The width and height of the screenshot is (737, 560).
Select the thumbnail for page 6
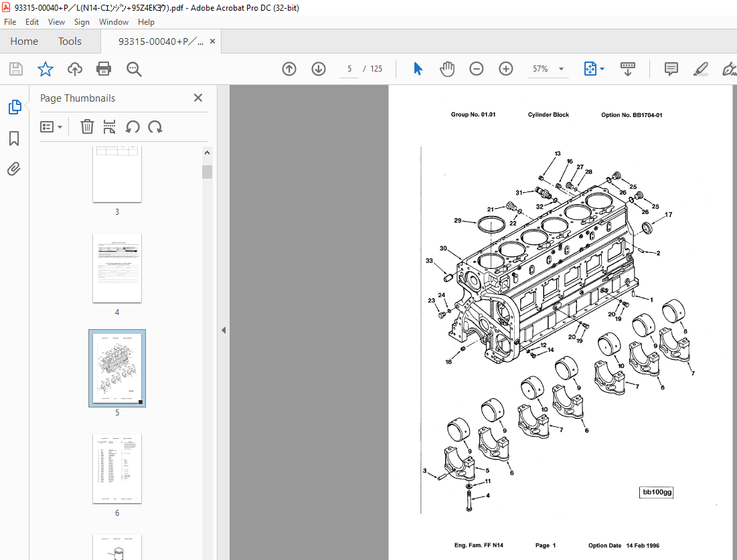(117, 469)
